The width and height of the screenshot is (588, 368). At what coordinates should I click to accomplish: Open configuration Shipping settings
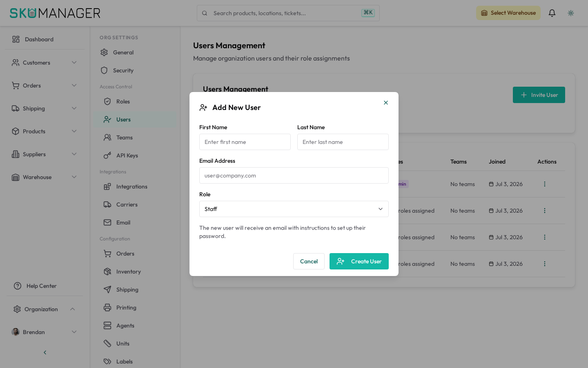tap(135, 289)
